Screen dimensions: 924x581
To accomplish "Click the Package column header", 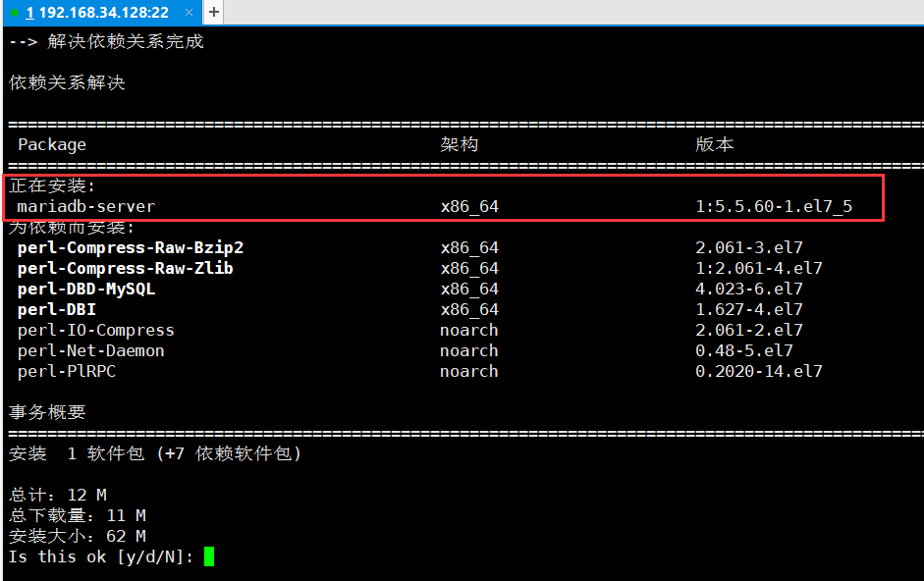I will coord(52,145).
